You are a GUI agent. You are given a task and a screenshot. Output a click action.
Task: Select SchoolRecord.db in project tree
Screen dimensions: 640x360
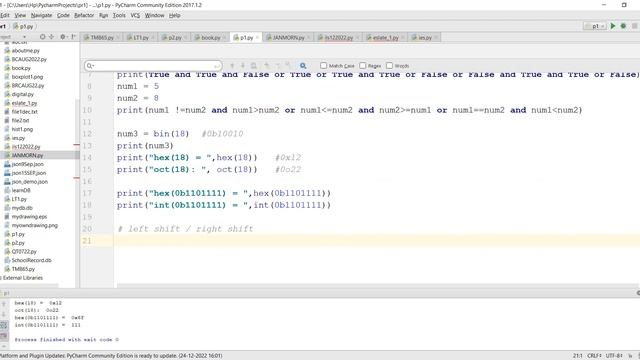tap(31, 260)
